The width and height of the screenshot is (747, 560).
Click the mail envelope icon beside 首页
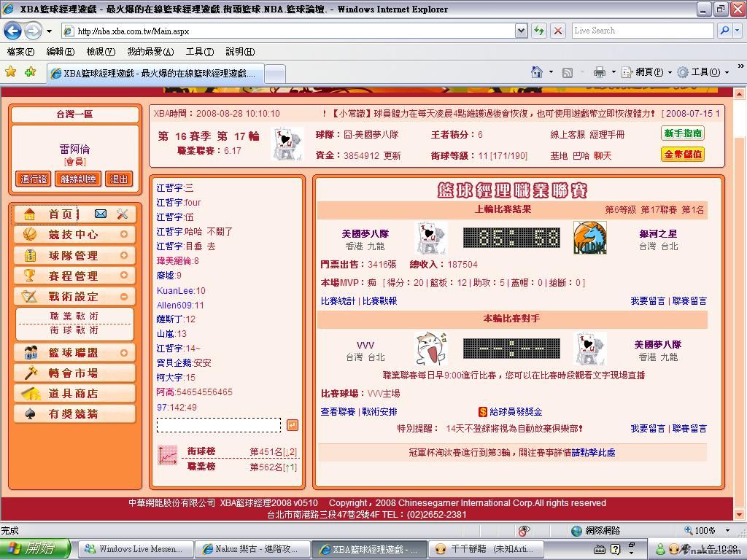point(101,214)
